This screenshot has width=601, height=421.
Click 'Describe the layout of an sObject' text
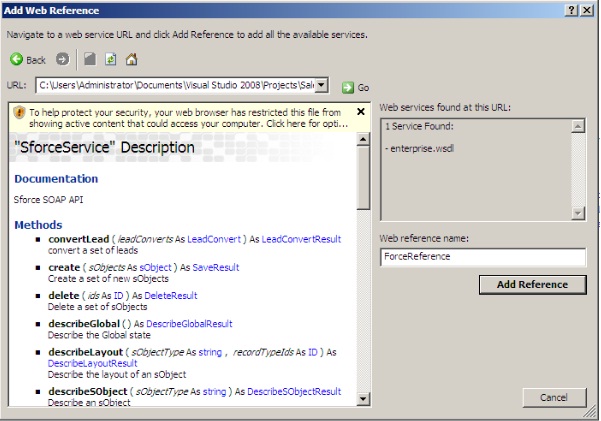(x=117, y=375)
